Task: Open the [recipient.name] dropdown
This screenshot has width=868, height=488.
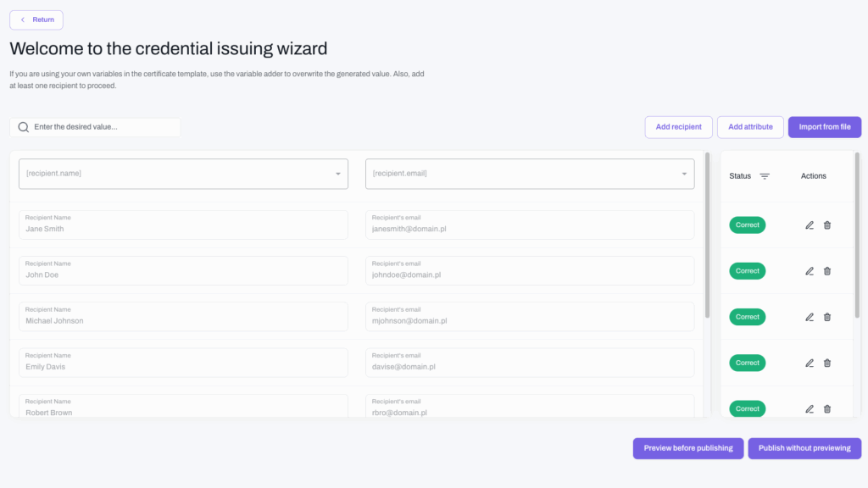Action: click(183, 174)
